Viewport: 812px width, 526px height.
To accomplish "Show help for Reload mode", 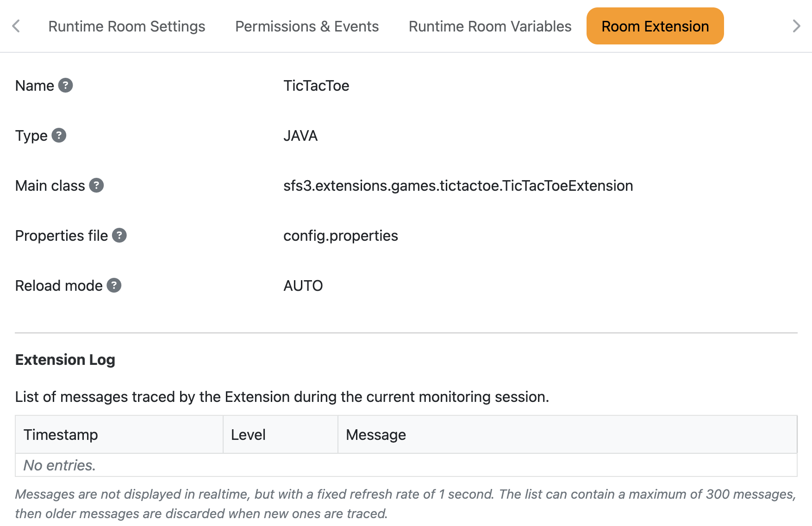I will click(114, 285).
